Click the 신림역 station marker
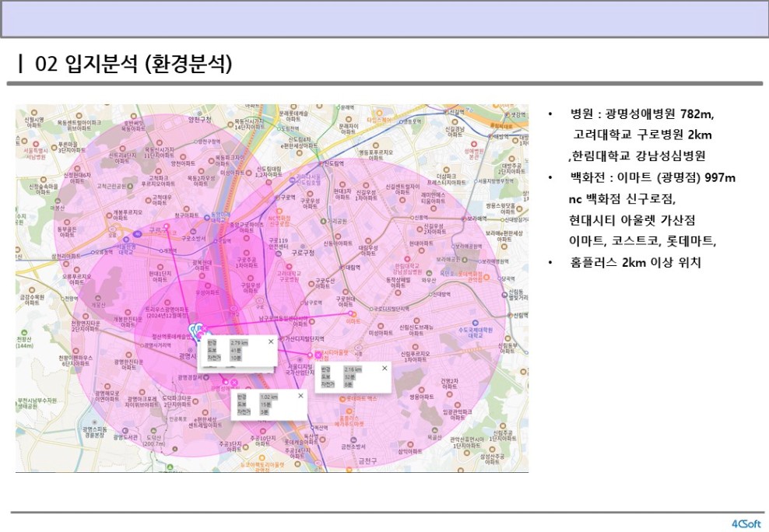Viewport: 769px width, 532px height. [x=510, y=315]
